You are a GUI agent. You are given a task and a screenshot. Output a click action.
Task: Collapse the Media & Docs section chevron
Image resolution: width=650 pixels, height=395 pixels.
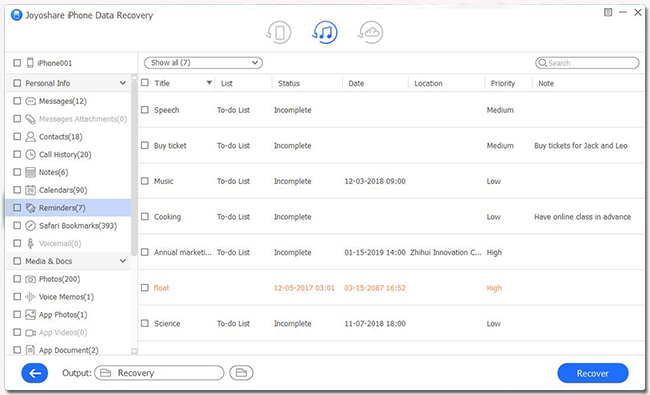(x=123, y=261)
